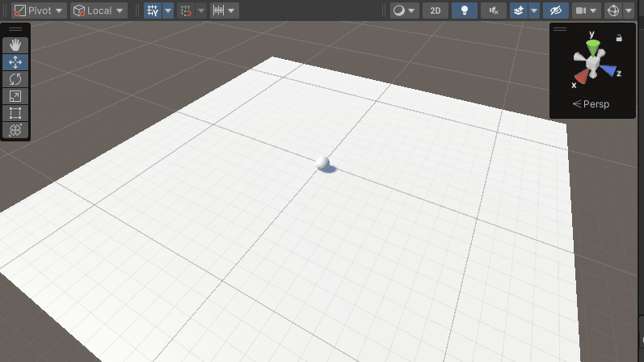Toggle Pivot/Center handle position
The width and height of the screenshot is (644, 362).
(39, 11)
